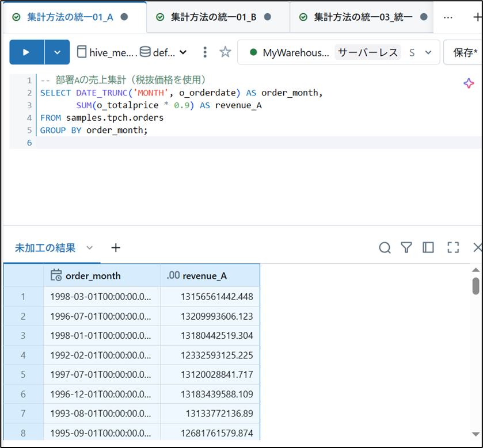Screen dimensions: 483x448
Task: Sort by the revenue_A column header
Action: point(210,275)
